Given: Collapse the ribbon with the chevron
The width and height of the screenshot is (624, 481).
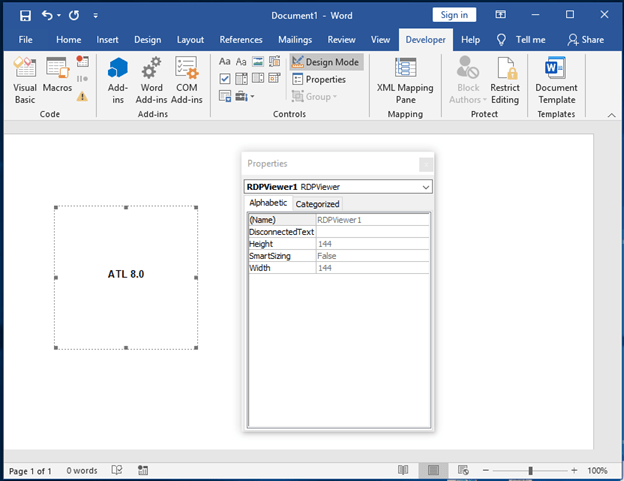Looking at the screenshot, I should (x=612, y=115).
